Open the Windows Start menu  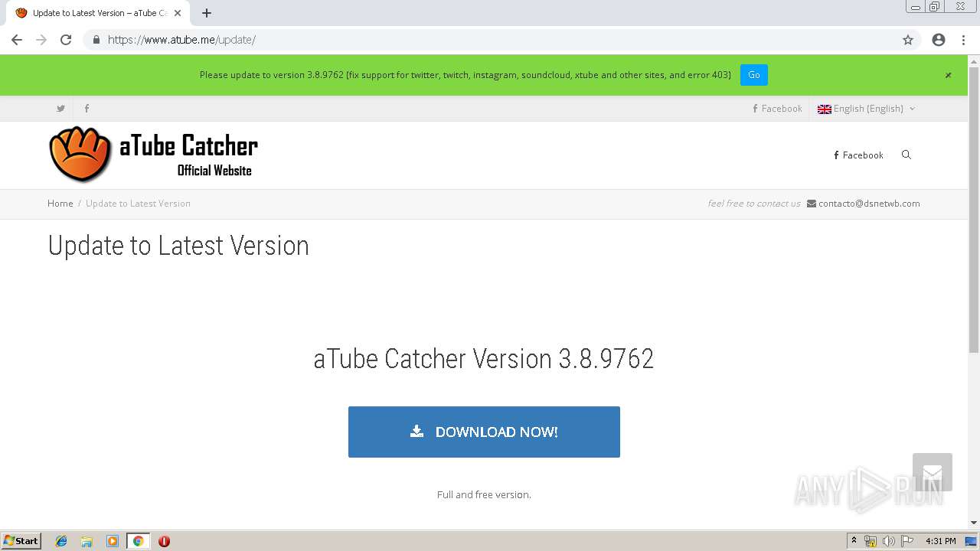pos(21,541)
